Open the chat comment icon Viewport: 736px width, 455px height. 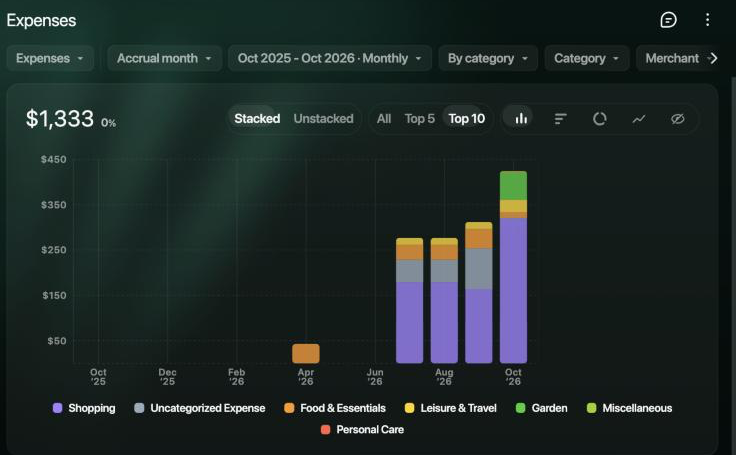pyautogui.click(x=668, y=20)
